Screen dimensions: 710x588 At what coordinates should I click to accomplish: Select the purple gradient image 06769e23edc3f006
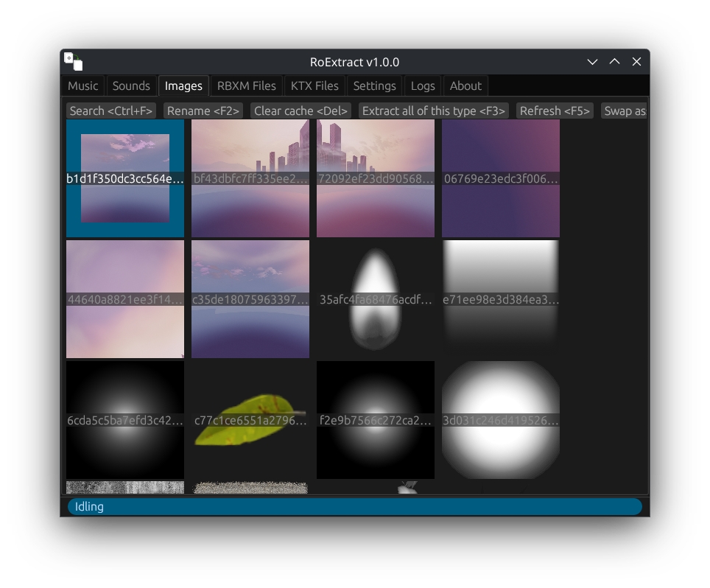coord(501,178)
